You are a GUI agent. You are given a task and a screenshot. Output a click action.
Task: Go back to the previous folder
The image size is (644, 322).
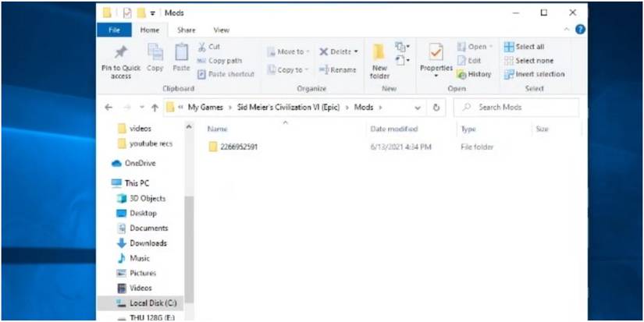pyautogui.click(x=108, y=108)
